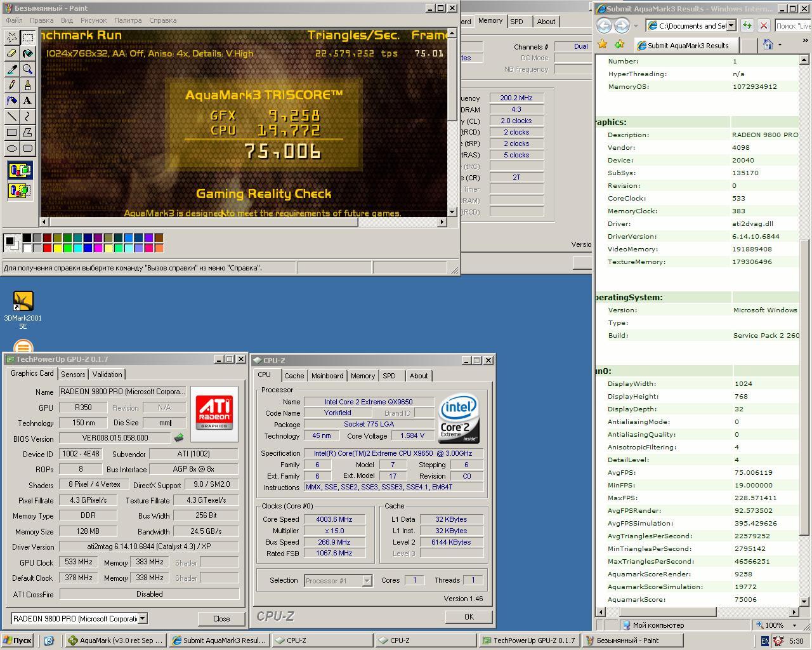
Task: Enable transparent selection mode in Paint toolbox
Action: 20,190
